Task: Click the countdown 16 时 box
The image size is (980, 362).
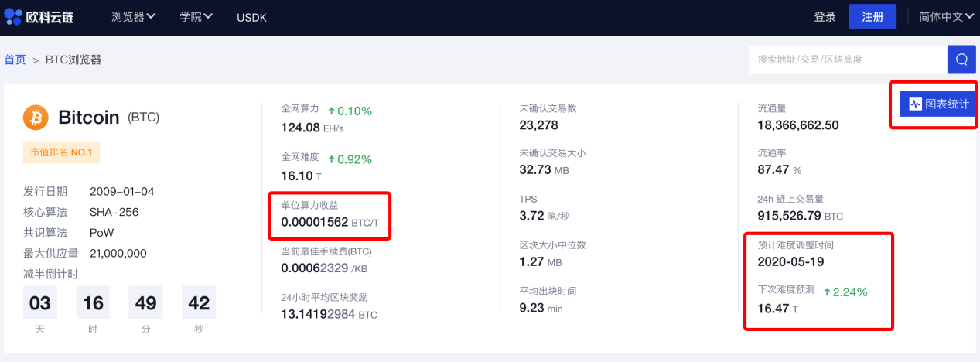Action: click(x=93, y=302)
